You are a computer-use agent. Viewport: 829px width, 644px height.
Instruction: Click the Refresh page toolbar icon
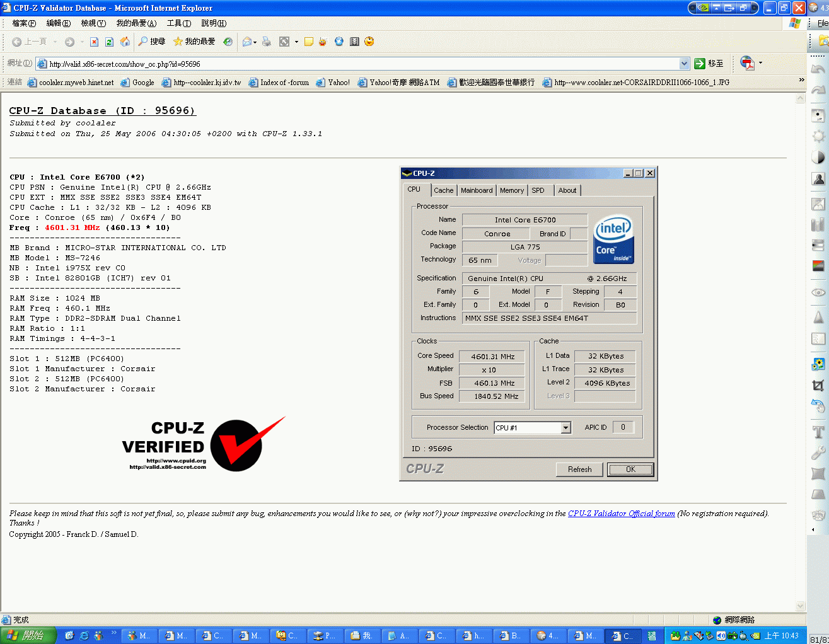tap(109, 42)
